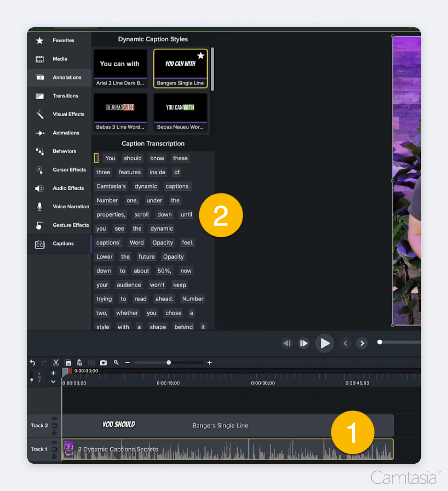Click the transcript word "shape"
Screen dimensions: 448x491
[x=158, y=327]
